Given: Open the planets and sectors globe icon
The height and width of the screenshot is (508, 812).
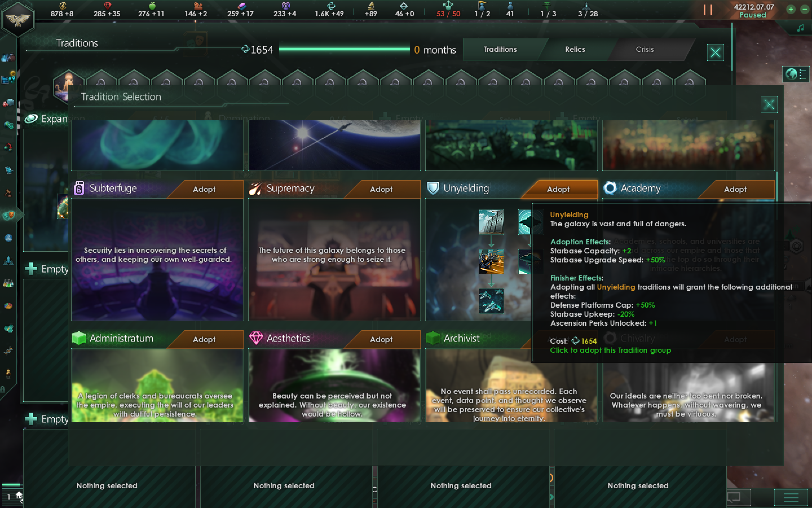Looking at the screenshot, I should tap(8, 125).
